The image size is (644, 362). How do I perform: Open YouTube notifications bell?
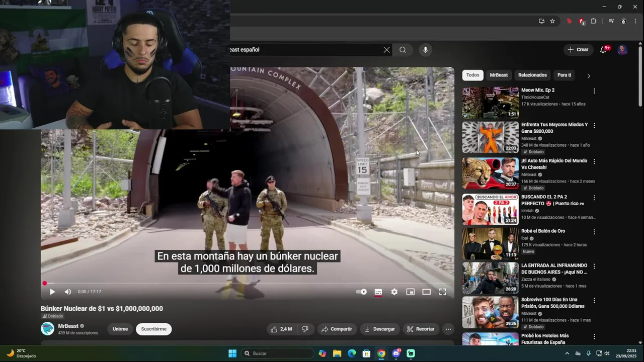pyautogui.click(x=603, y=50)
